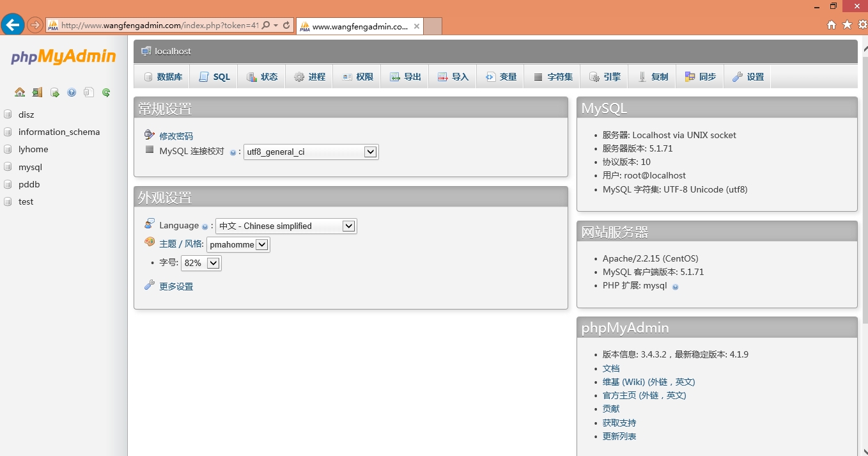Open the 主题 theme dropdown showing pmahomme

[x=238, y=244]
